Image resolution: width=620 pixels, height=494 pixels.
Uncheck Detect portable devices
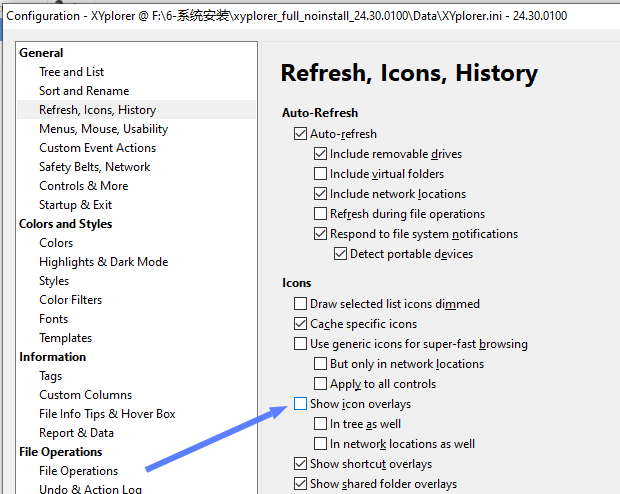[341, 254]
